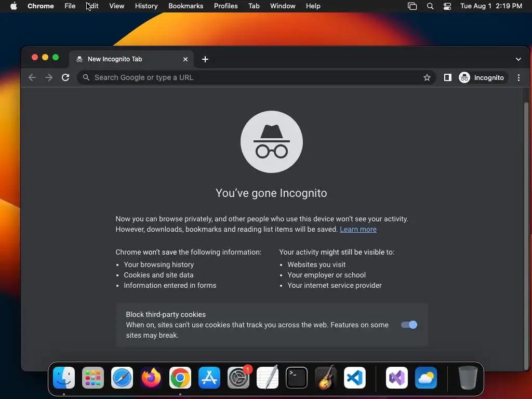Launch GarageBand from the Dock

coord(326,378)
